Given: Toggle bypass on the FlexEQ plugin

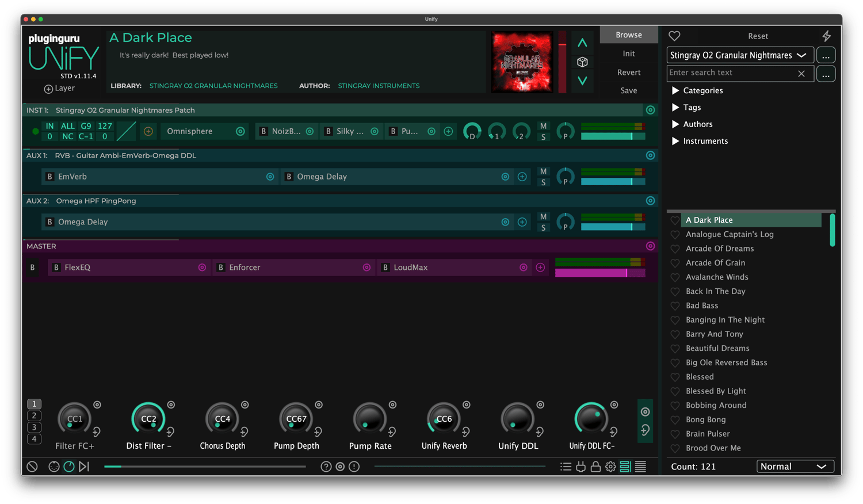Looking at the screenshot, I should click(x=56, y=268).
